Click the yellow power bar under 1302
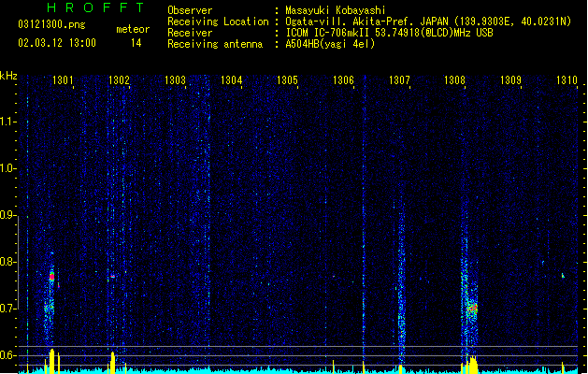The height and width of the screenshot is (374, 588). 112,363
